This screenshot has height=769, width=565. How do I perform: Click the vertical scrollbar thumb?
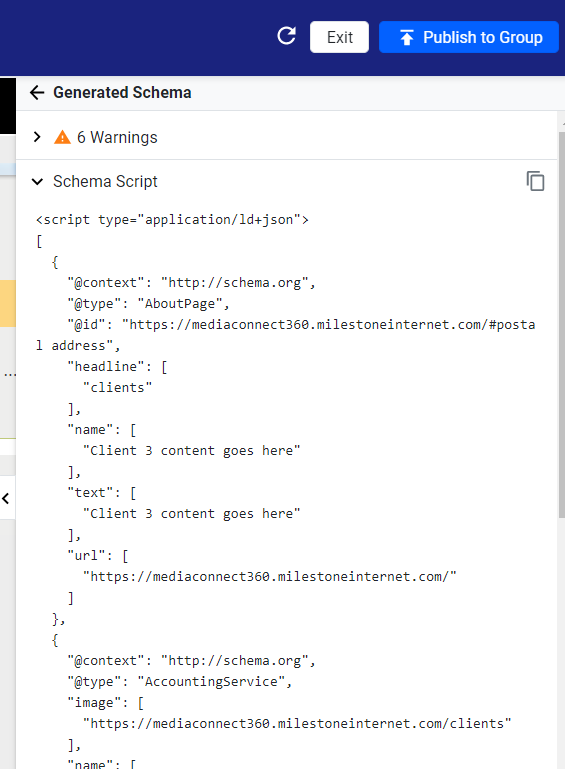point(562,324)
